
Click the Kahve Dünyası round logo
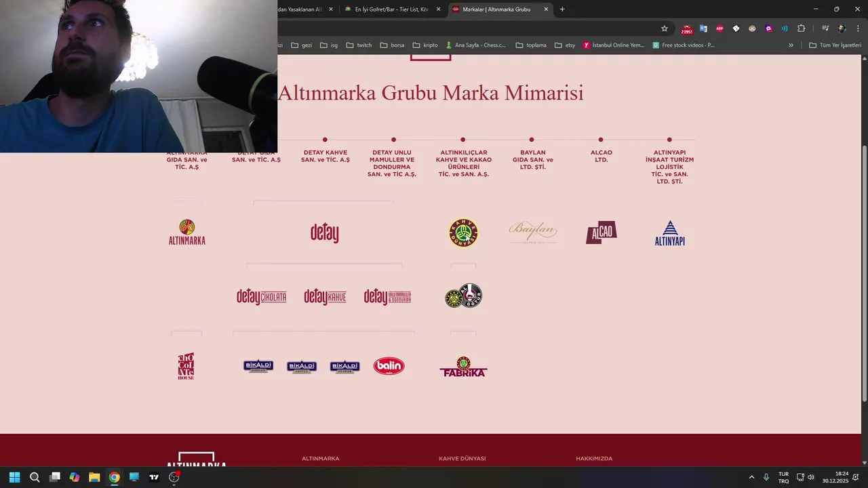(463, 232)
